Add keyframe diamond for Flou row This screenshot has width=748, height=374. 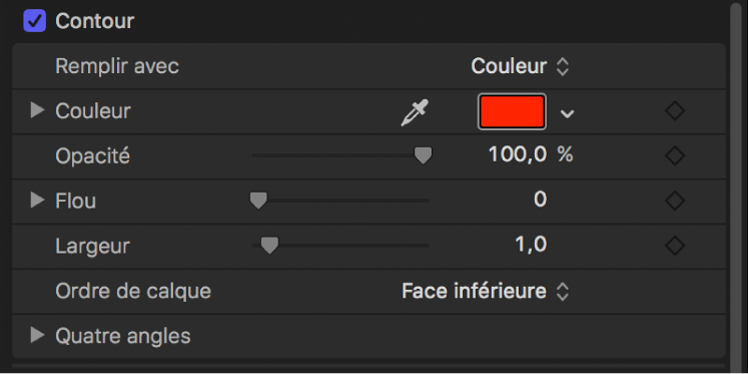pos(675,200)
